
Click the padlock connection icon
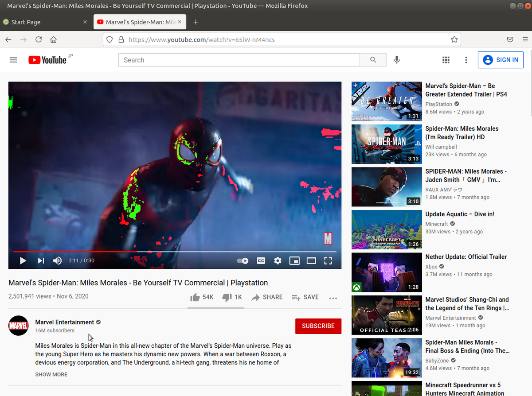[x=121, y=39]
